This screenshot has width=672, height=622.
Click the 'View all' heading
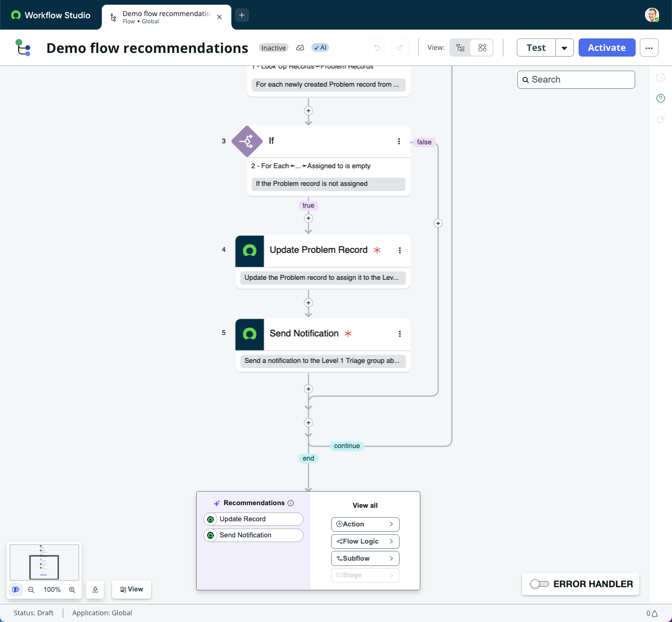[365, 506]
